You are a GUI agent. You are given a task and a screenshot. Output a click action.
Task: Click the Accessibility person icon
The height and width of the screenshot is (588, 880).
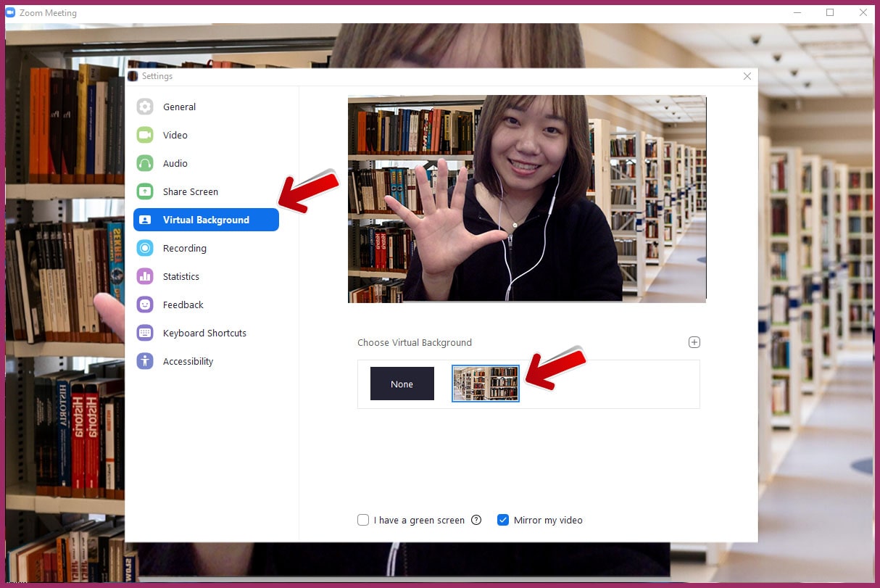145,361
